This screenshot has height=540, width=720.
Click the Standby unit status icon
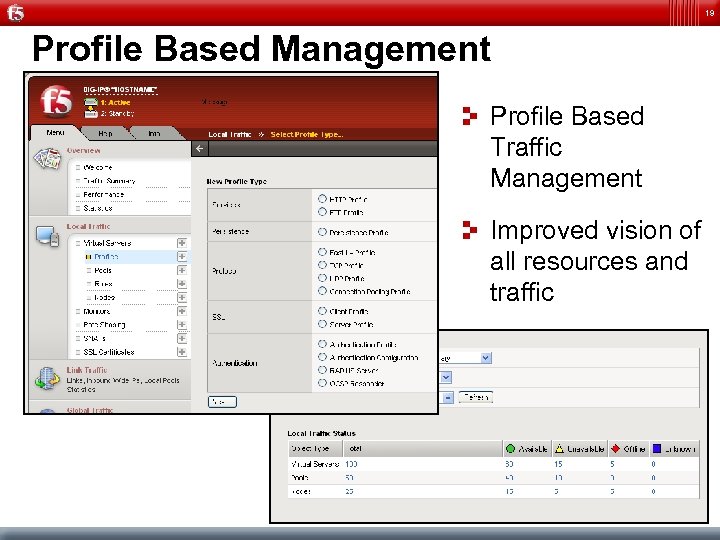pyautogui.click(x=91, y=113)
